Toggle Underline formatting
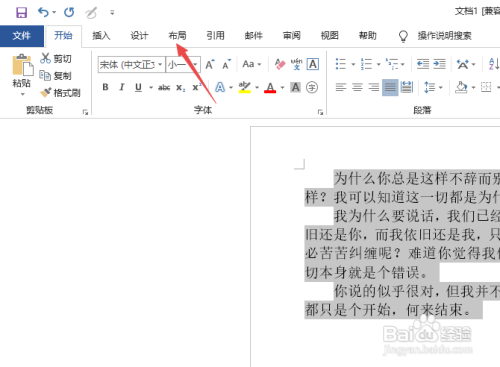The height and width of the screenshot is (367, 500). [138, 87]
